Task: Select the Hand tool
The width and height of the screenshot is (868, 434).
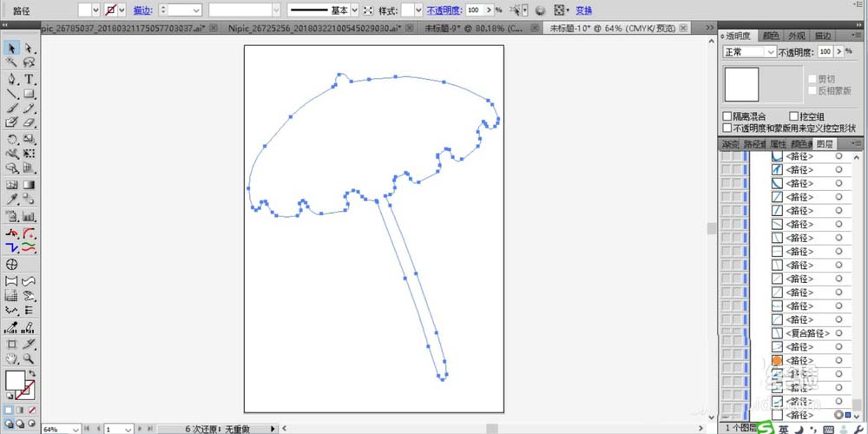Action: (12, 358)
